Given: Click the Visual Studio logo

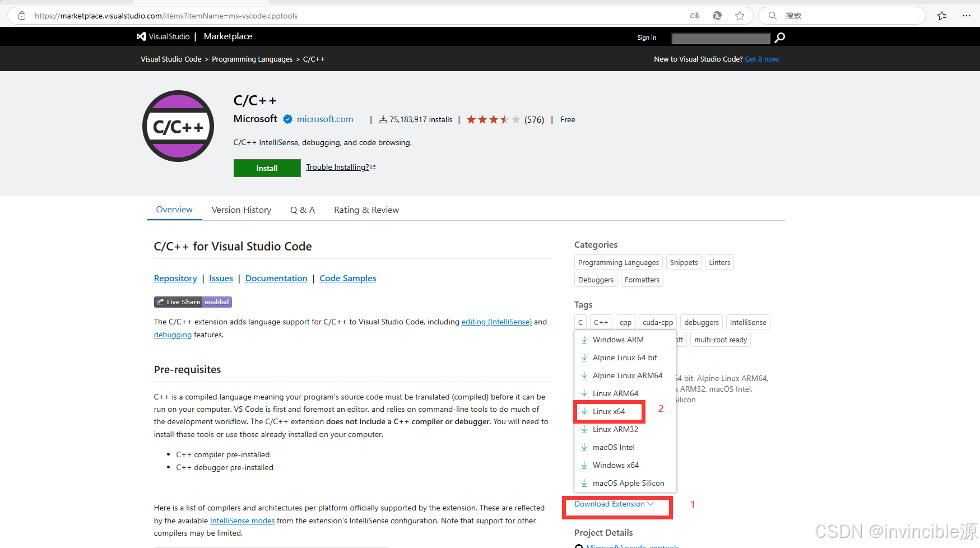Looking at the screenshot, I should click(x=163, y=36).
